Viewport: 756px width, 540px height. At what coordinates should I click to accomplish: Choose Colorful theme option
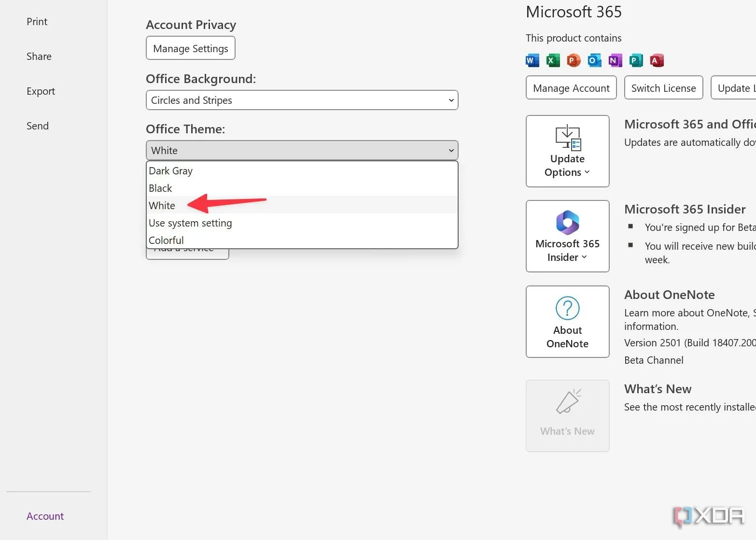(302, 240)
